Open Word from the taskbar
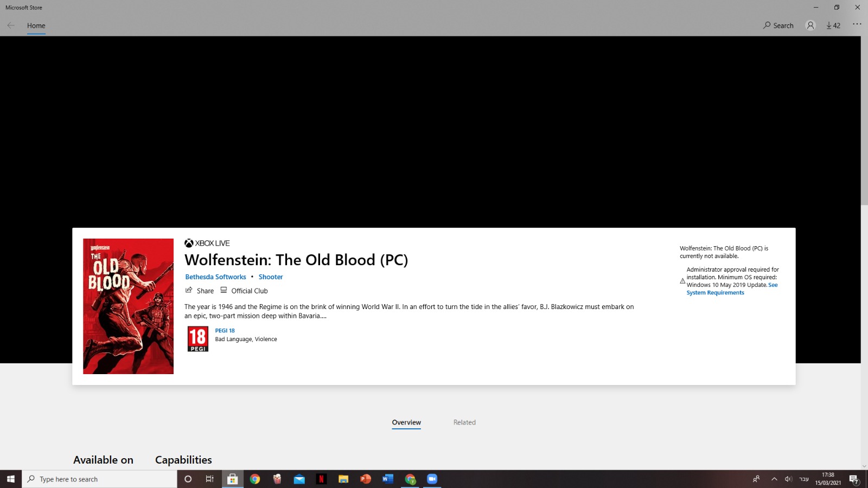This screenshot has width=868, height=488. (388, 479)
